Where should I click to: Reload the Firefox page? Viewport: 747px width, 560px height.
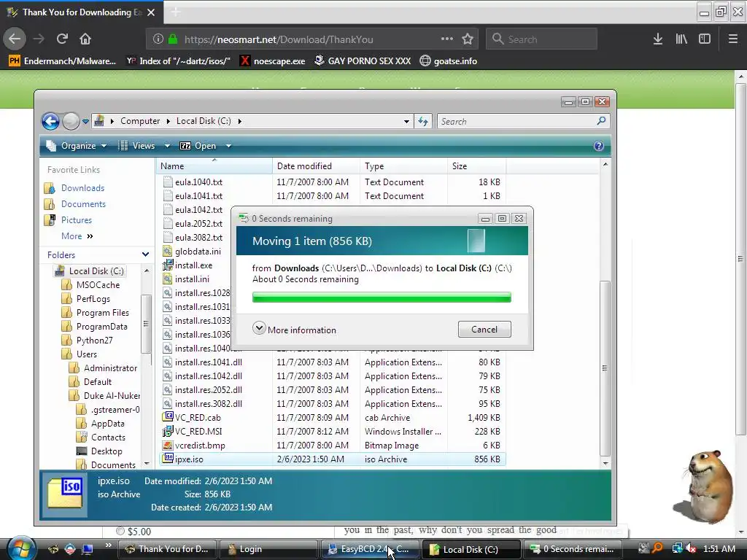62,39
